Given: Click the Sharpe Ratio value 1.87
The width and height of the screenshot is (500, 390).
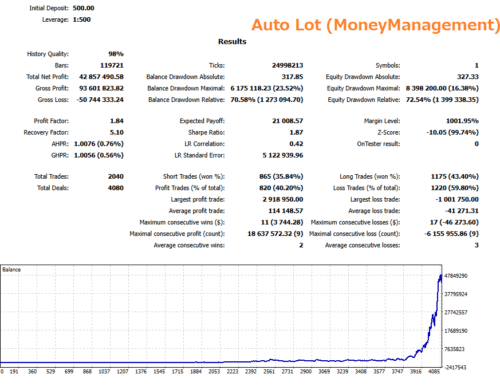Looking at the screenshot, I should [x=296, y=133].
